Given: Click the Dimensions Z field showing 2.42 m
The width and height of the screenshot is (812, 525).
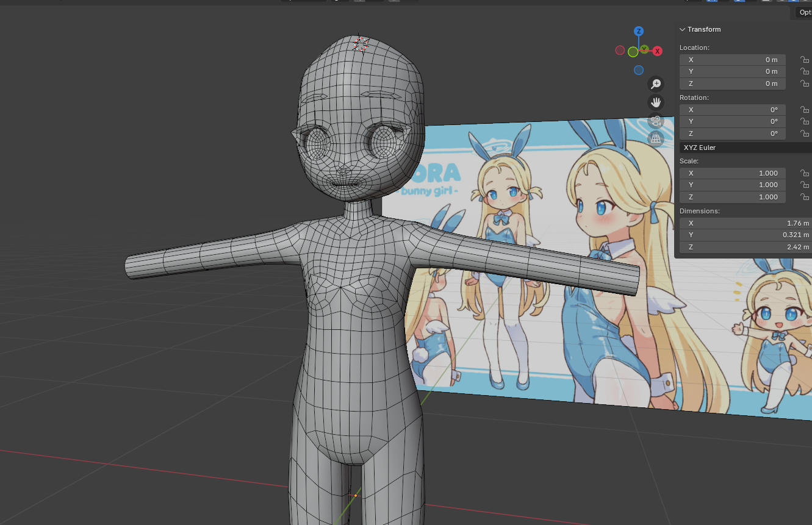Looking at the screenshot, I should tap(746, 247).
